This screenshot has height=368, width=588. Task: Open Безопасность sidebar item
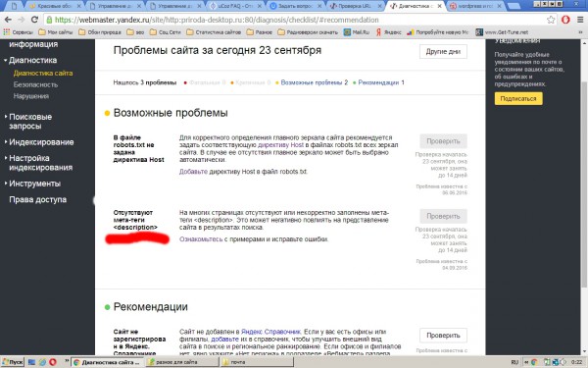[35, 84]
